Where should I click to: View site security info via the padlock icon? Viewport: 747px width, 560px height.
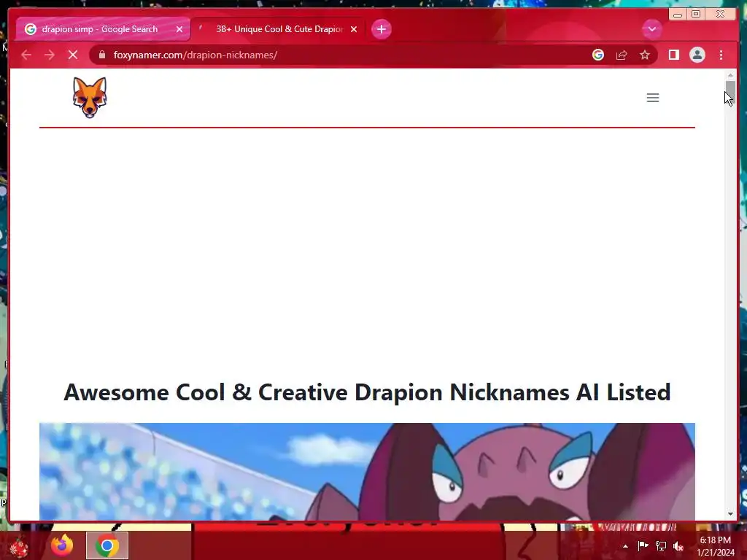tap(101, 55)
